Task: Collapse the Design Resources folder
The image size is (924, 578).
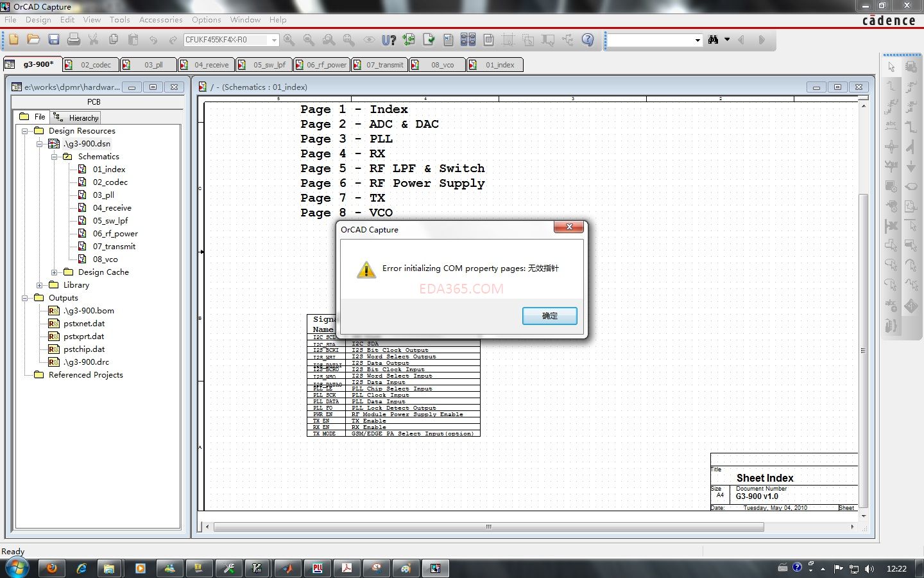Action: click(x=25, y=131)
